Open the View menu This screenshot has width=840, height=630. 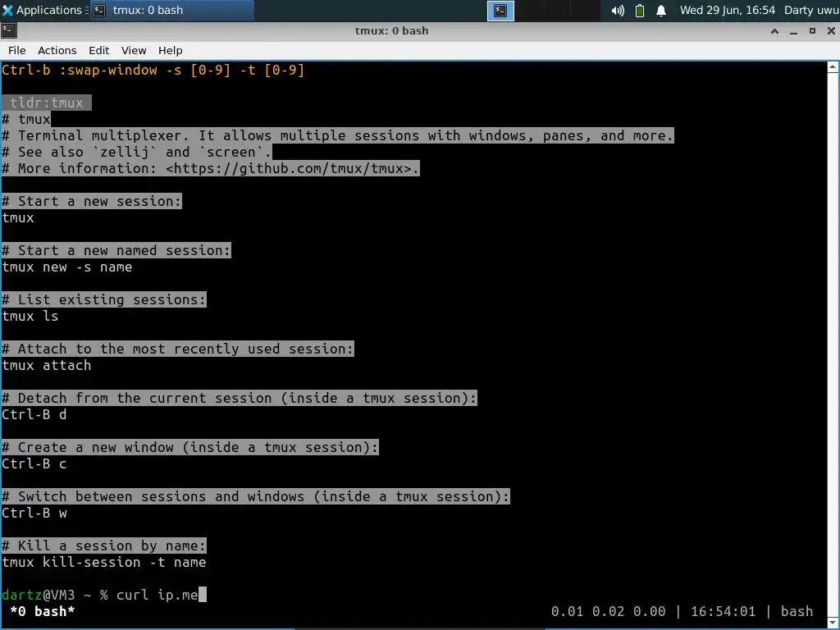pos(134,50)
